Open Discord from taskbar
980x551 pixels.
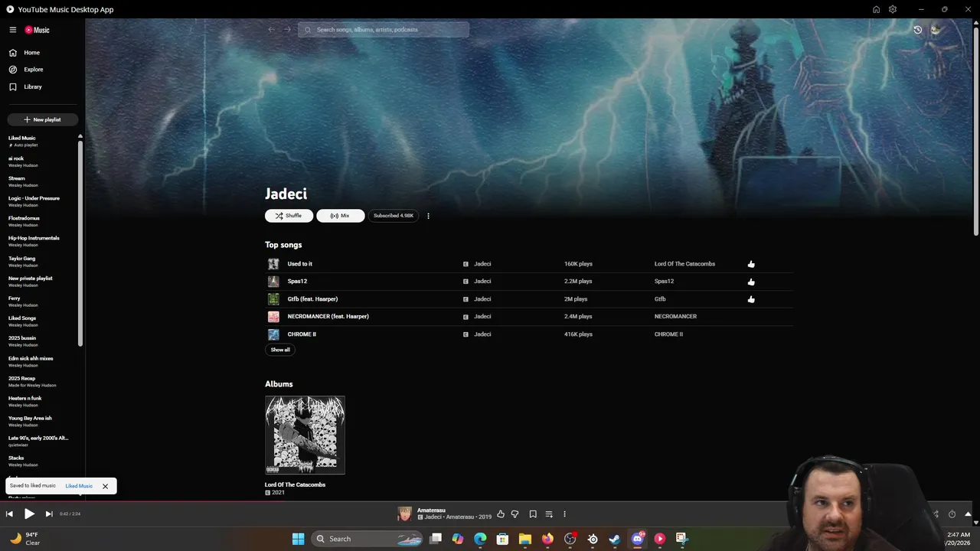637,539
